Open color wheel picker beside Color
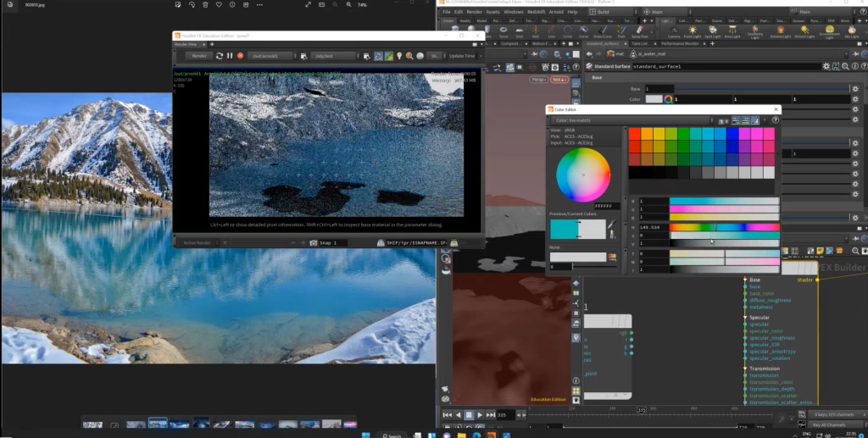 pos(668,100)
